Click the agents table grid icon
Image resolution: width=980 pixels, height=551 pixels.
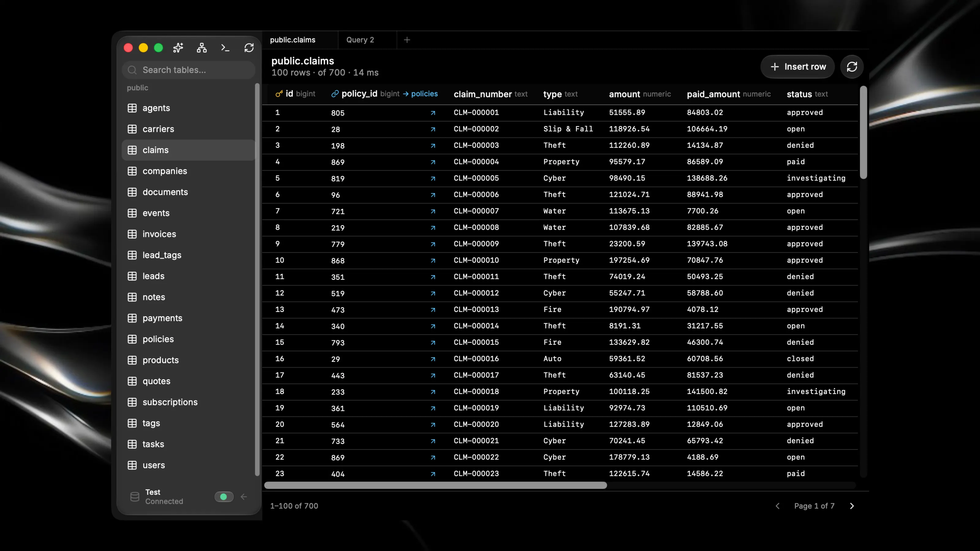pos(132,108)
